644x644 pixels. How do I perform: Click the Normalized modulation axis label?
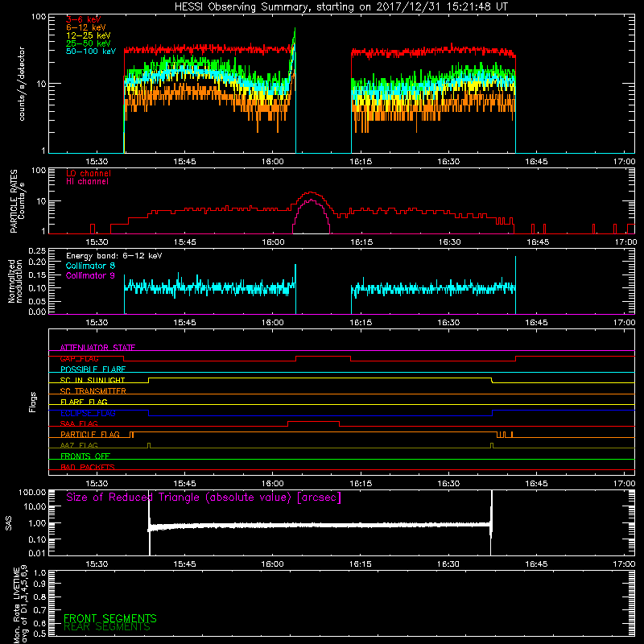click(x=15, y=281)
